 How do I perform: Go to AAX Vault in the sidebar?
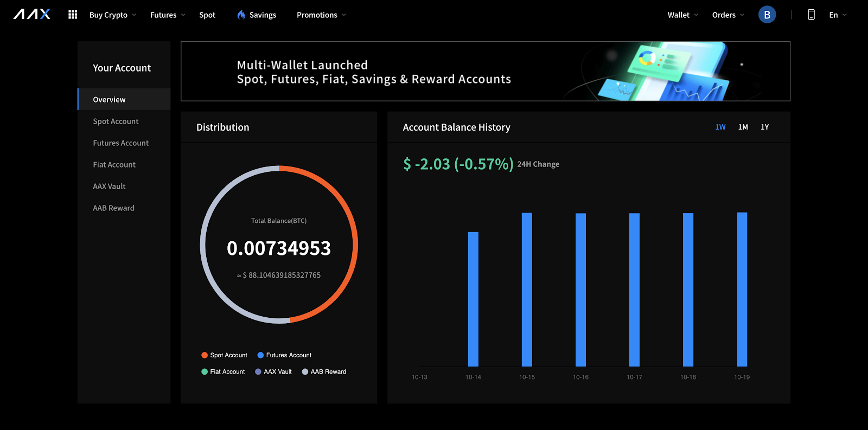tap(124, 186)
